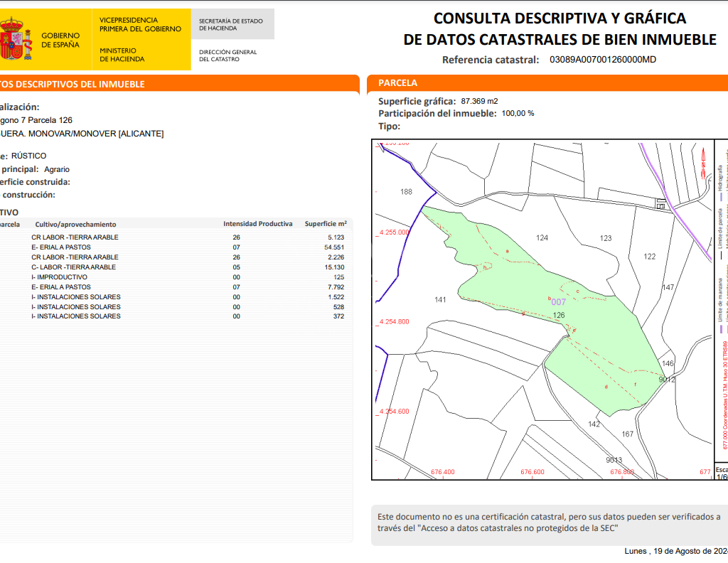The height and width of the screenshot is (563, 728).
Task: Click intensity value '05' in the table
Action: coord(236,267)
